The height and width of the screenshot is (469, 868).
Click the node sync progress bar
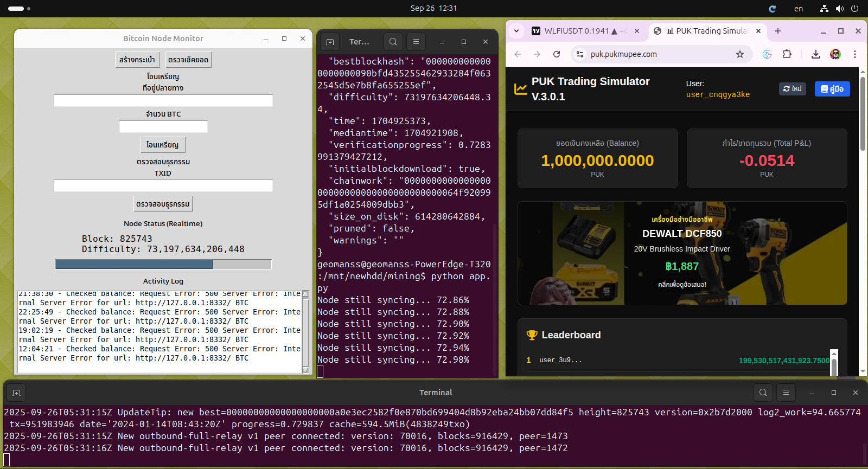[163, 265]
